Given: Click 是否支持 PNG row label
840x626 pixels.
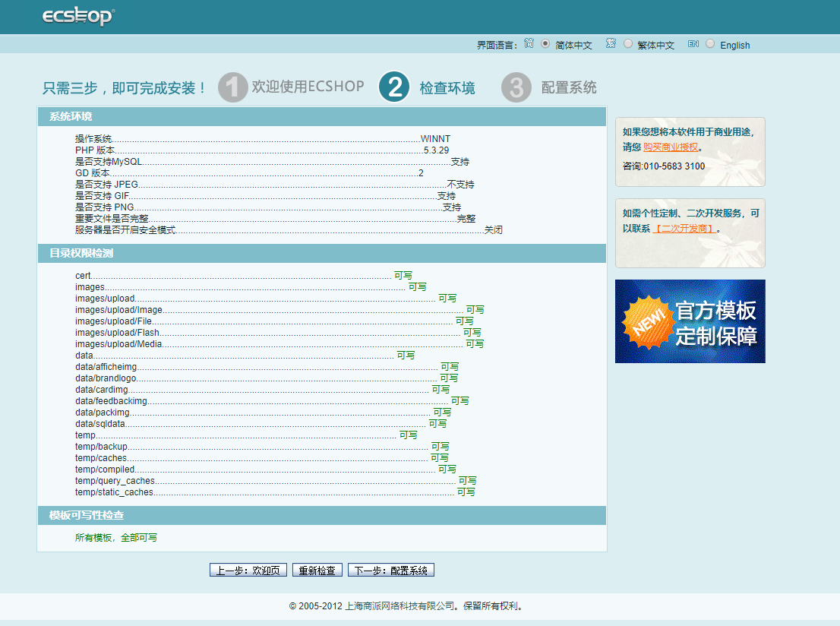Looking at the screenshot, I should (105, 207).
